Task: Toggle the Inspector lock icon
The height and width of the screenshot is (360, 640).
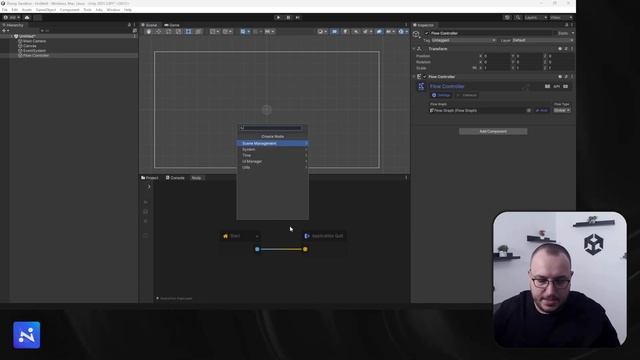Action: point(566,25)
